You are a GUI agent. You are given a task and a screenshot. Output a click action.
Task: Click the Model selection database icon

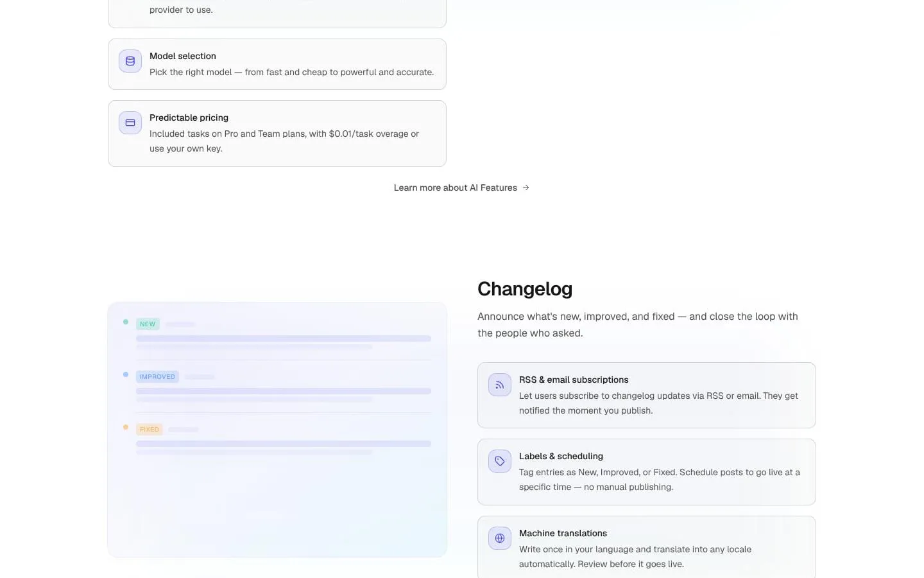130,61
